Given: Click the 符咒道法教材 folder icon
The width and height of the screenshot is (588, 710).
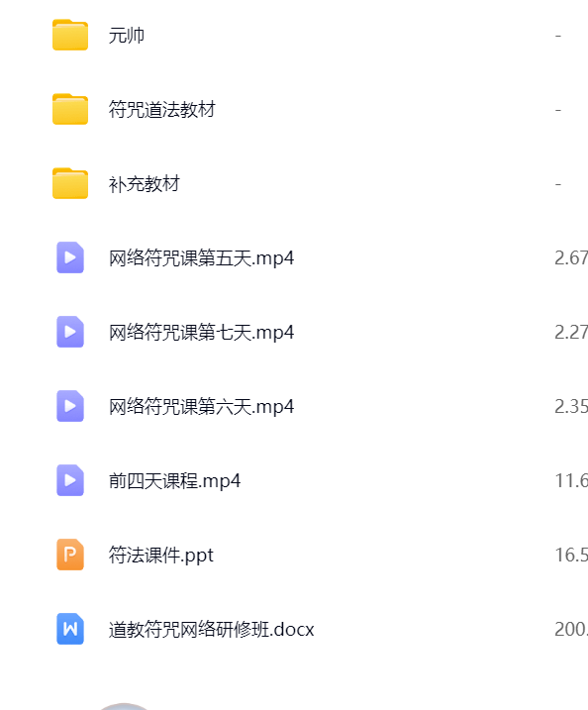Looking at the screenshot, I should pyautogui.click(x=70, y=109).
